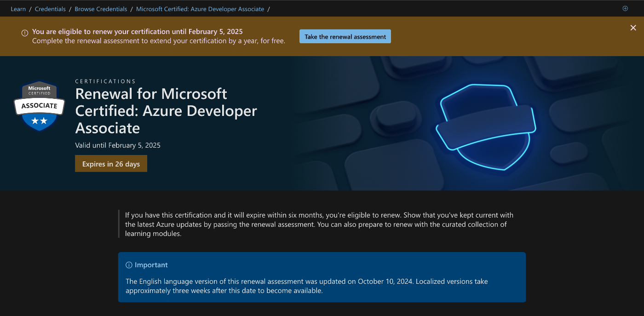The width and height of the screenshot is (644, 316).
Task: Click the note about October 10, 2024 update
Action: pos(307,286)
